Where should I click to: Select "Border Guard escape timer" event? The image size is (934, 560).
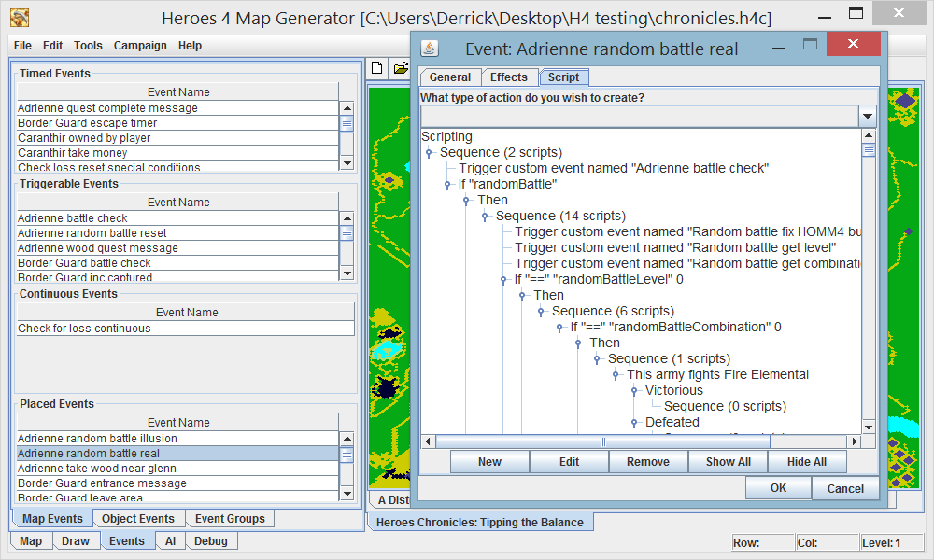(177, 122)
